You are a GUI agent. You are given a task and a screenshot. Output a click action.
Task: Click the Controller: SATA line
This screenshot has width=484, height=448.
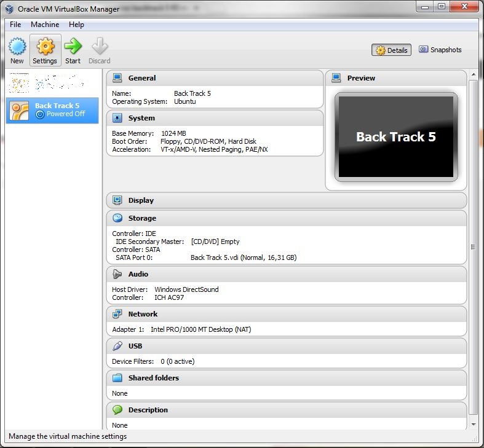coord(136,250)
